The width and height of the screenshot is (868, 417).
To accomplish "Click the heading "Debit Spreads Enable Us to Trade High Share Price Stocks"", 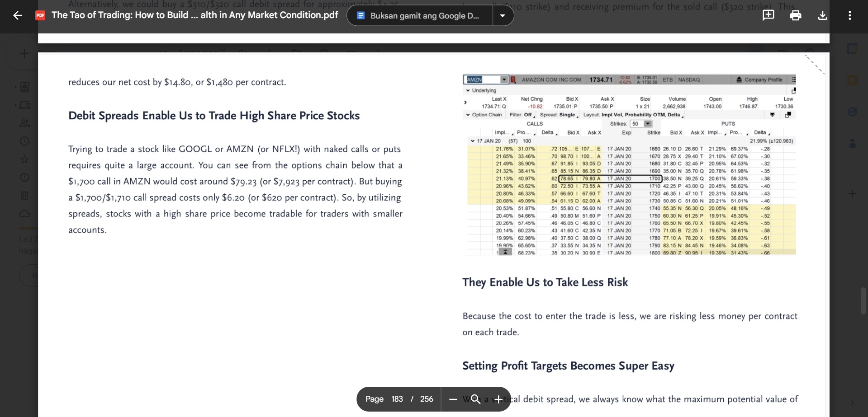I will 214,116.
